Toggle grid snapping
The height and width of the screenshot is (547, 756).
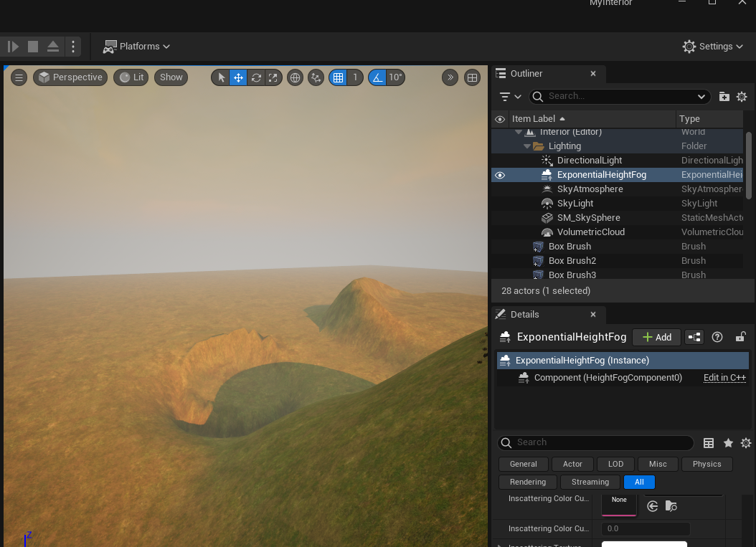[339, 77]
